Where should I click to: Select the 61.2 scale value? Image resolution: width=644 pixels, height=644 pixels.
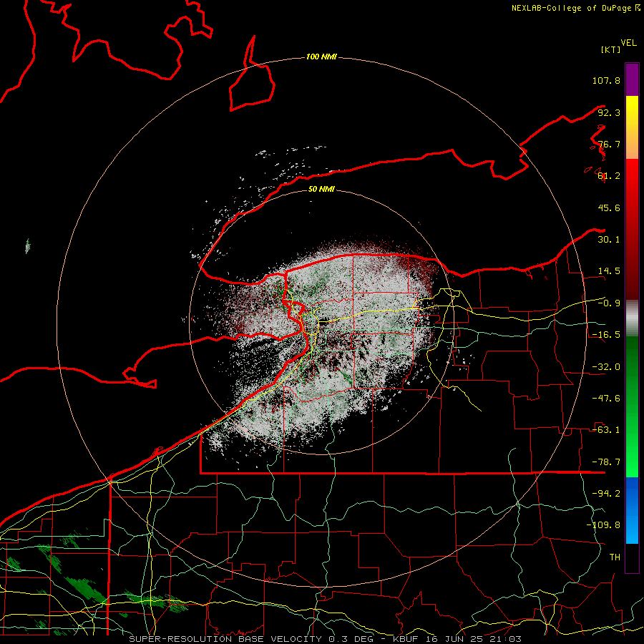609,176
